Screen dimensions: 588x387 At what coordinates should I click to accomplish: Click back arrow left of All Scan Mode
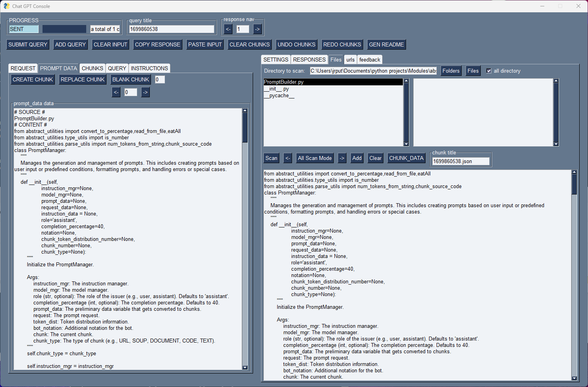(x=288, y=158)
